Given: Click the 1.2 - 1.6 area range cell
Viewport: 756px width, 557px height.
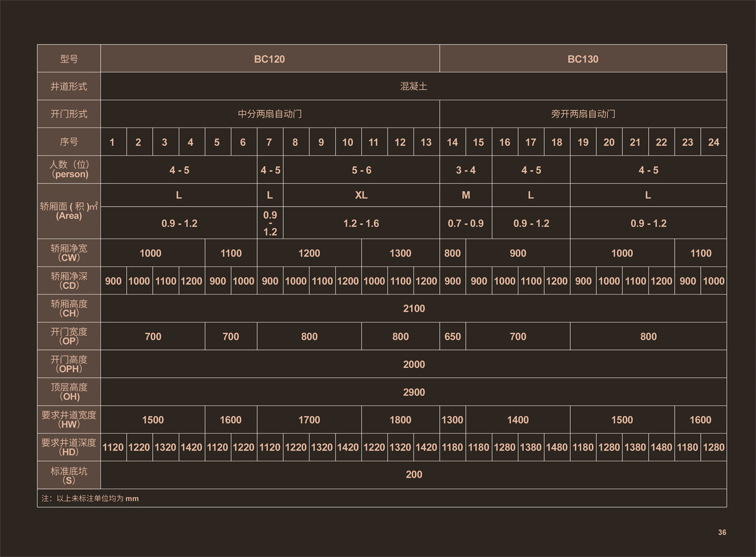Looking at the screenshot, I should (x=361, y=223).
